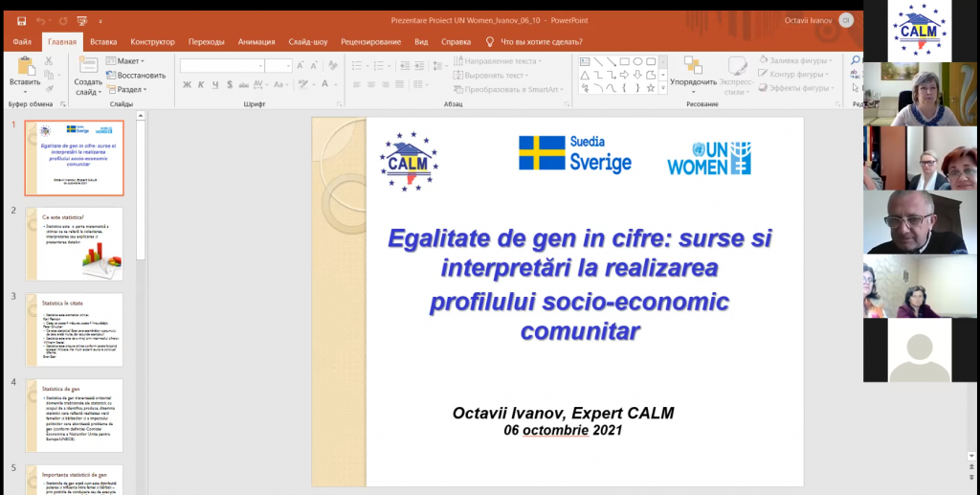Open the character spacing AV dropdown
This screenshot has height=495, width=980.
click(262, 84)
